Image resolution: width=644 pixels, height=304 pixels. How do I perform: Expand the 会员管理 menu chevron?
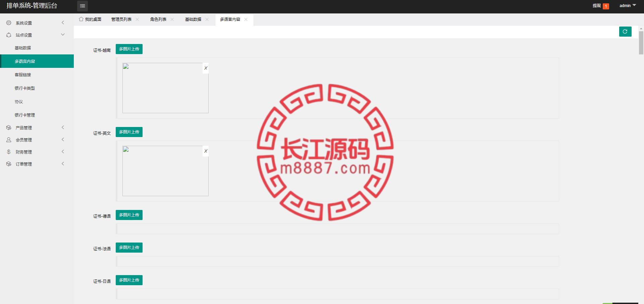click(x=63, y=140)
